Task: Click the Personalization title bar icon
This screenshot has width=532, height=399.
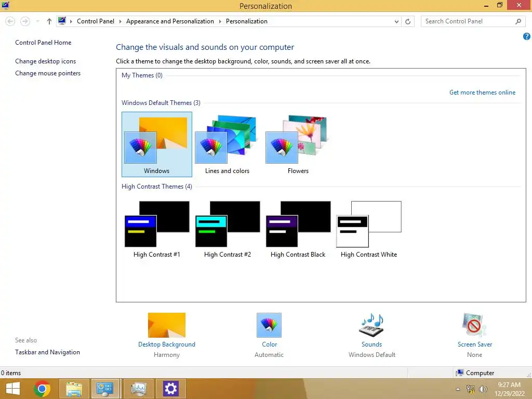Action: click(5, 5)
